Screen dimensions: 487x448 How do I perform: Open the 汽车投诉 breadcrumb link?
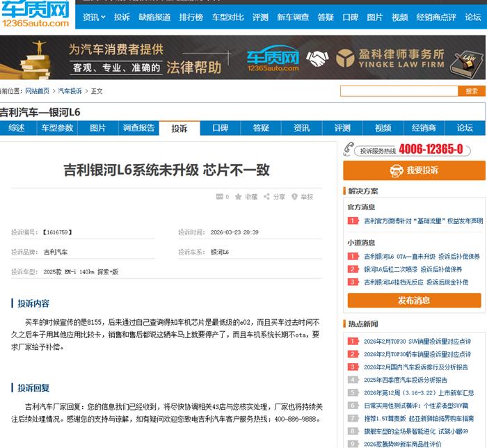[x=70, y=91]
